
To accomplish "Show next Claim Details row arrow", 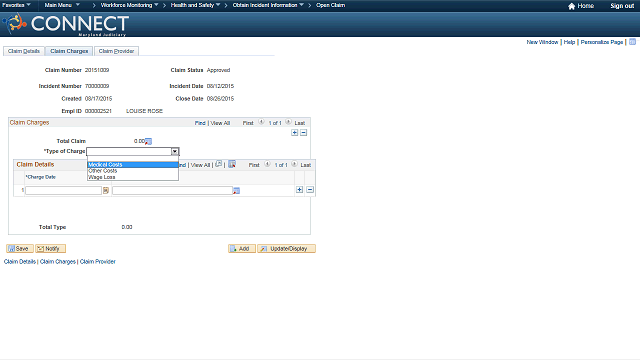I will (x=294, y=164).
